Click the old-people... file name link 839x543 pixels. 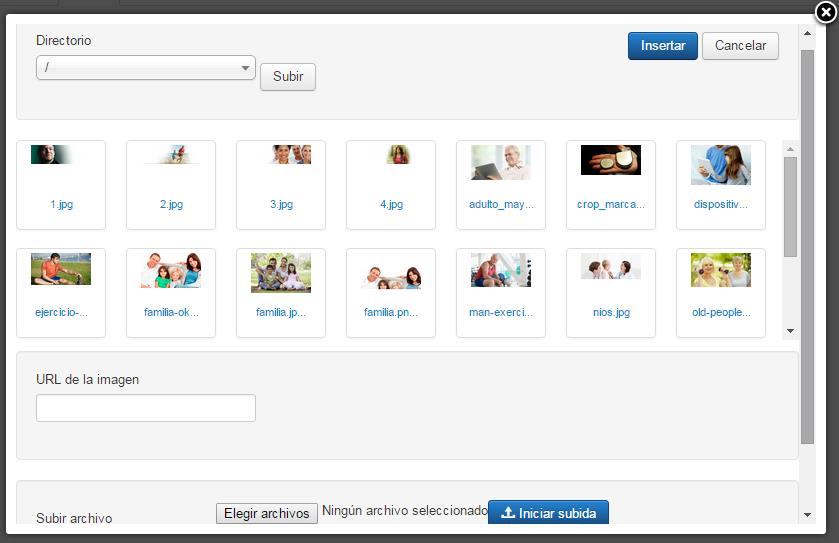(x=721, y=312)
